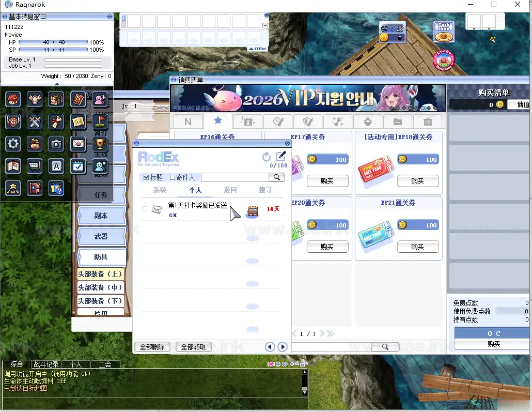Screen dimensions: 532x412
Task: Open the world map parchment icon
Action: [x=78, y=121]
